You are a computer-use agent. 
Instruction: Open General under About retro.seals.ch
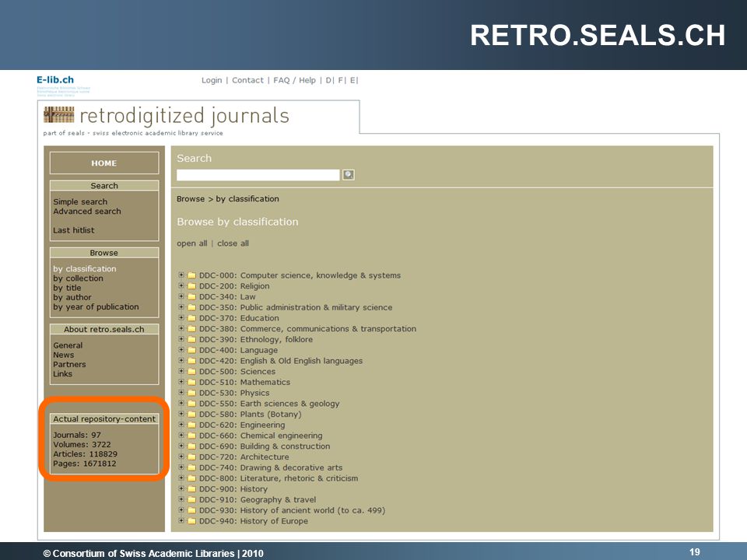(x=68, y=345)
